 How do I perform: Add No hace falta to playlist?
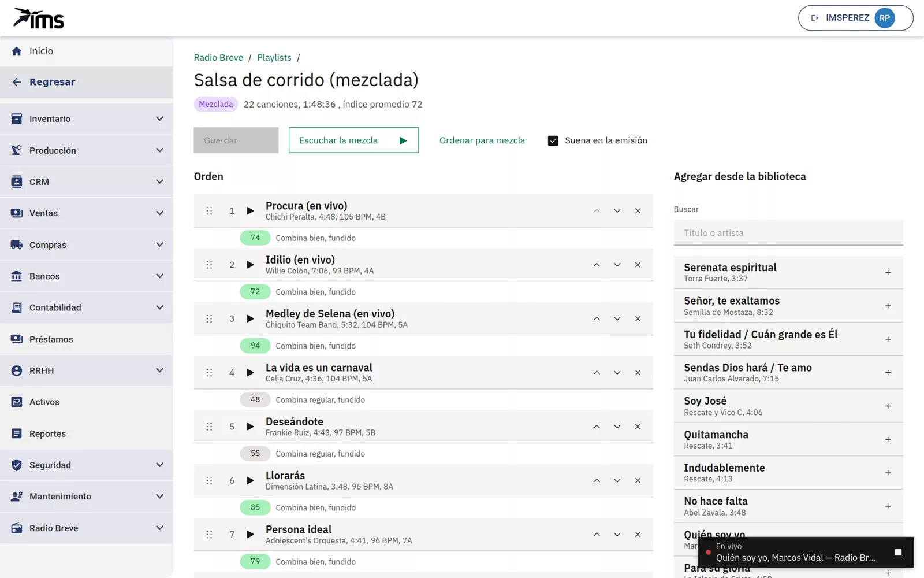point(888,506)
